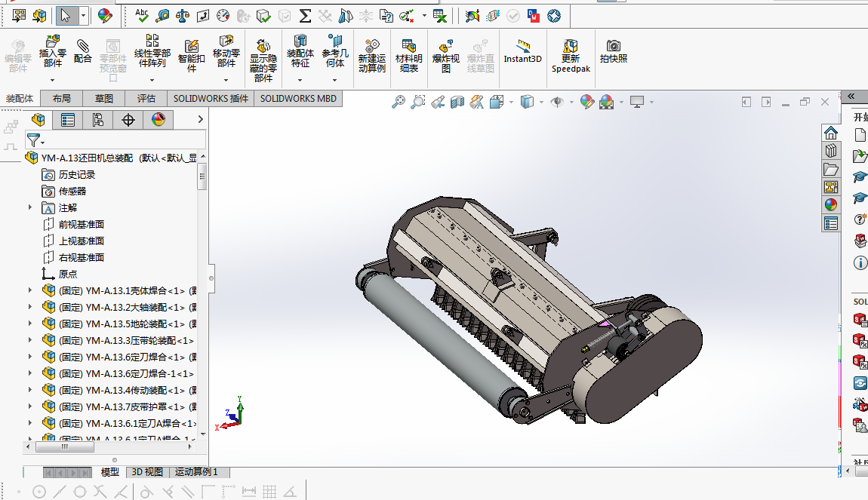This screenshot has width=868, height=500.
Task: Expand the 注解 annotations tree node
Action: coord(30,207)
